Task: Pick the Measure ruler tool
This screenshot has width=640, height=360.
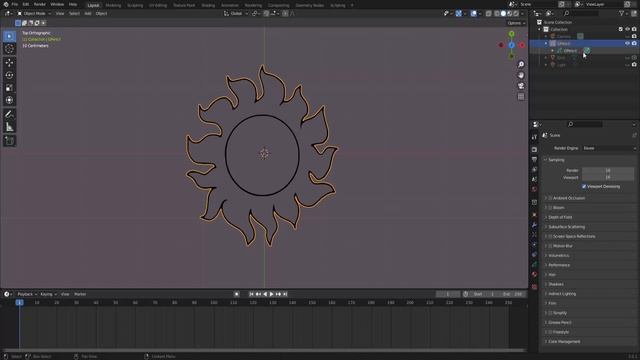Action: pyautogui.click(x=9, y=127)
